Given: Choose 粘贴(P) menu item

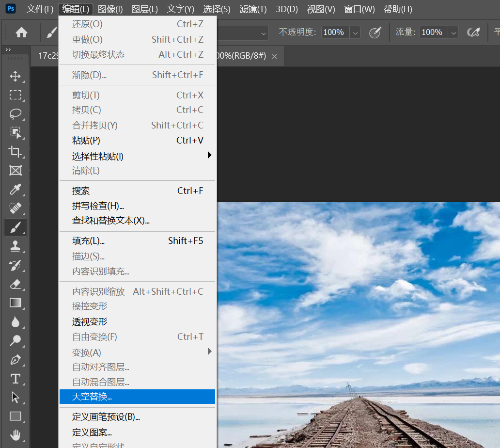Looking at the screenshot, I should click(137, 141).
